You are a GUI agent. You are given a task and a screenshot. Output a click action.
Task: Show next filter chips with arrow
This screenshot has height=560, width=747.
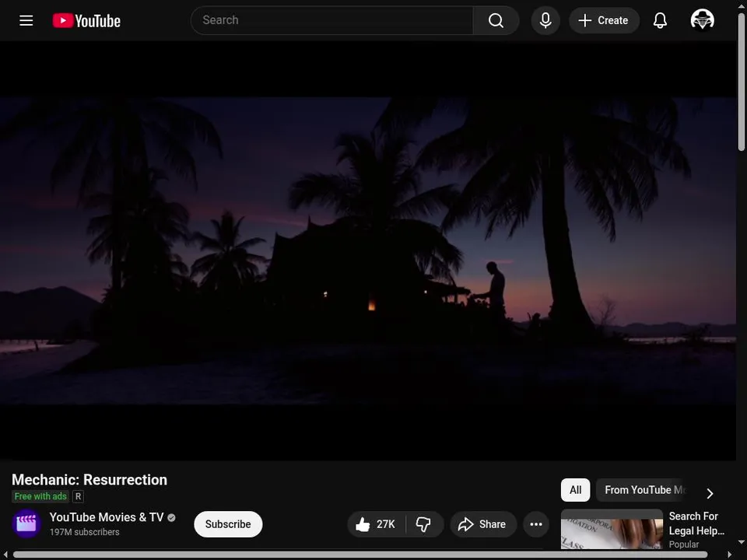(x=710, y=493)
